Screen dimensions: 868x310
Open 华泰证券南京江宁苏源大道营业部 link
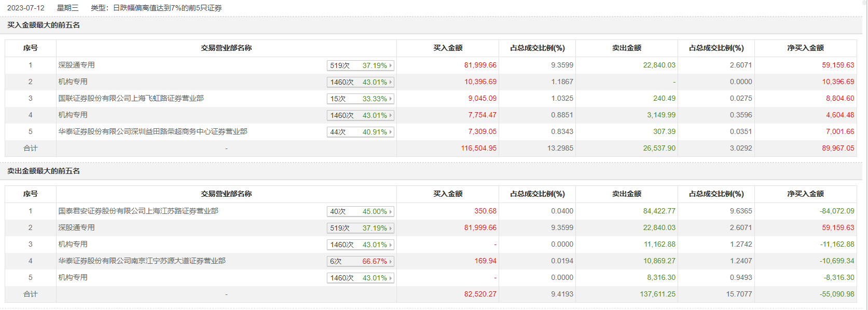(142, 261)
